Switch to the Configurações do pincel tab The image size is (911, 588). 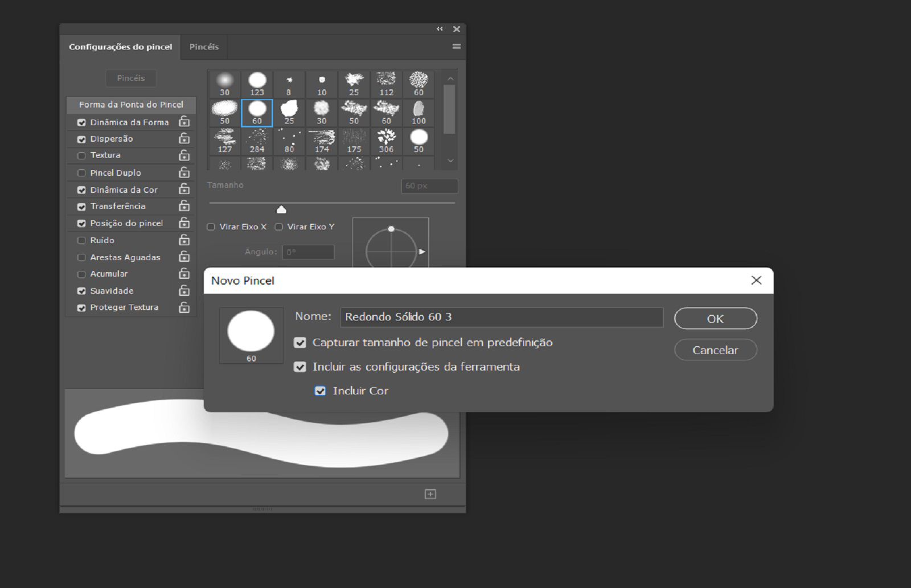click(x=120, y=47)
